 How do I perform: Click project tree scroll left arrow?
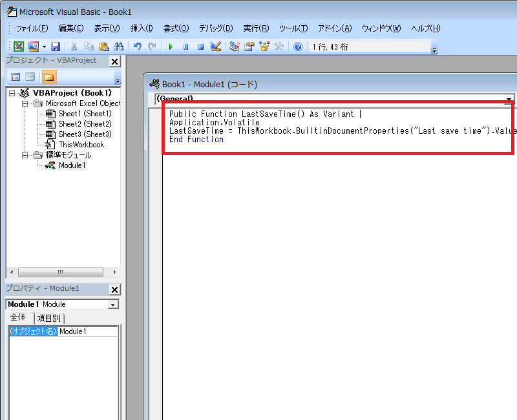(12, 272)
